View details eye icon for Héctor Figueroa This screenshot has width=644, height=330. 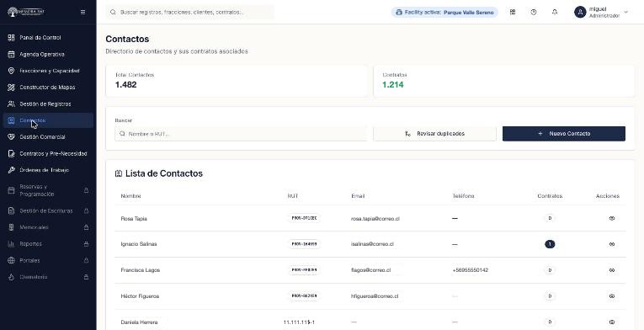pos(611,295)
